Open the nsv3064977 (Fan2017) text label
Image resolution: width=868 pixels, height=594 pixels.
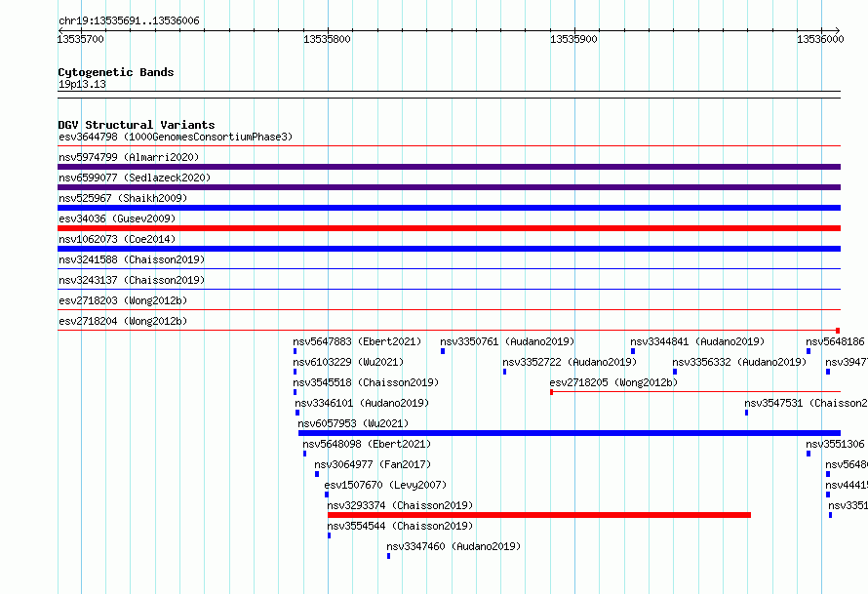point(373,464)
